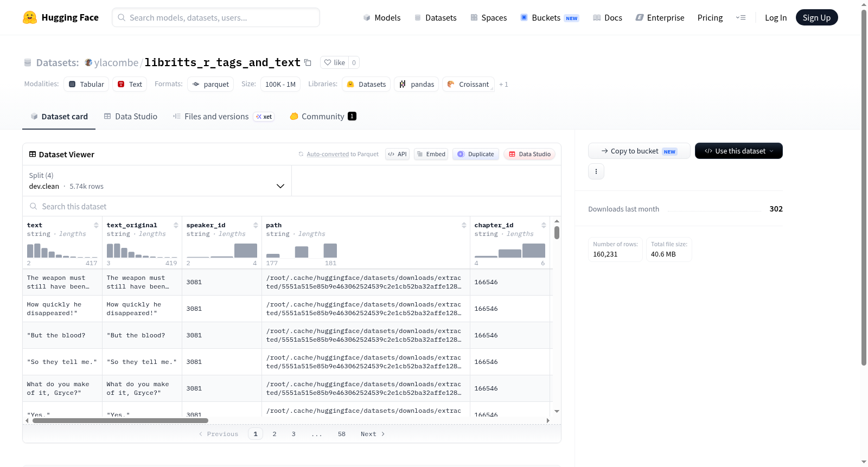Click the Sign Up button
Image resolution: width=868 pixels, height=467 pixels.
(816, 17)
